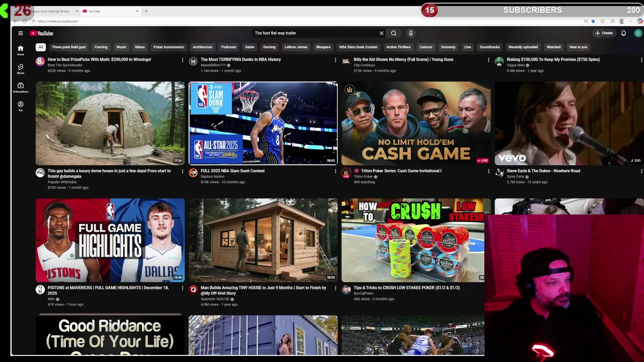Screen dimensions: 644x362
Task: Select the LeBron James chip
Action: [296, 47]
